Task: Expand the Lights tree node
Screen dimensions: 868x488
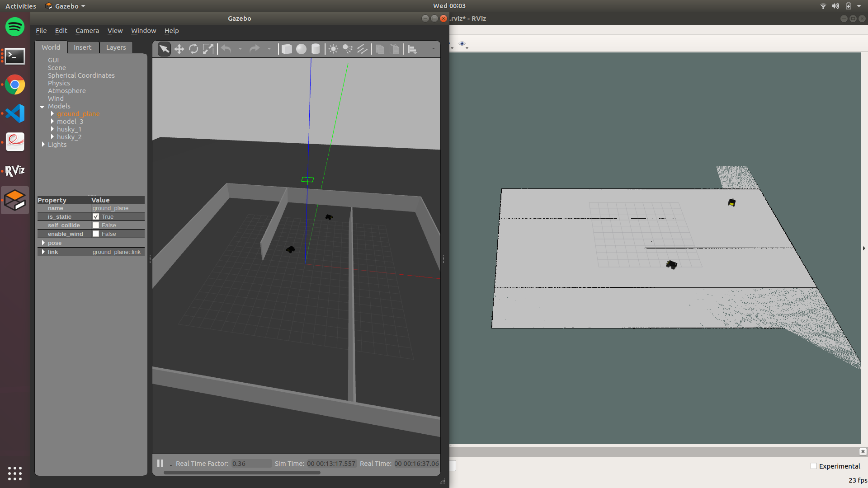Action: point(43,145)
